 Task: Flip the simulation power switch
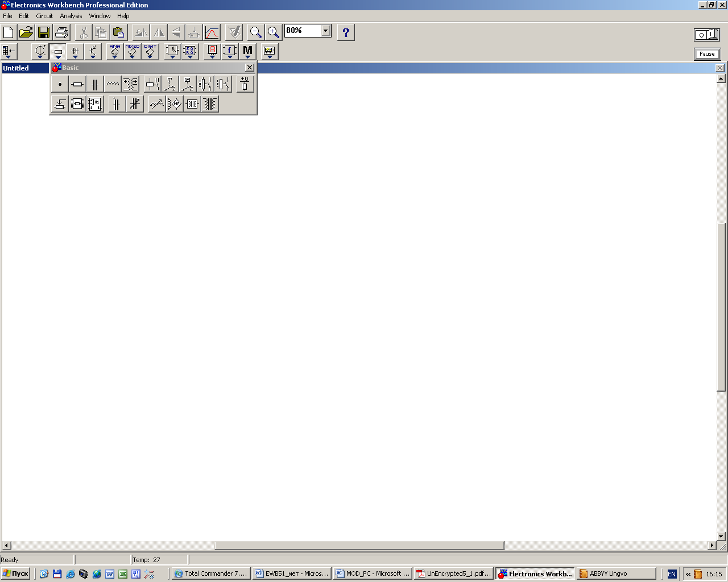[707, 35]
